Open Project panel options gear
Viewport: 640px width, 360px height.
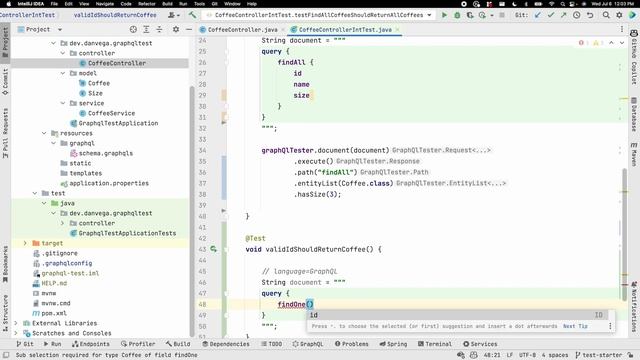click(x=176, y=29)
